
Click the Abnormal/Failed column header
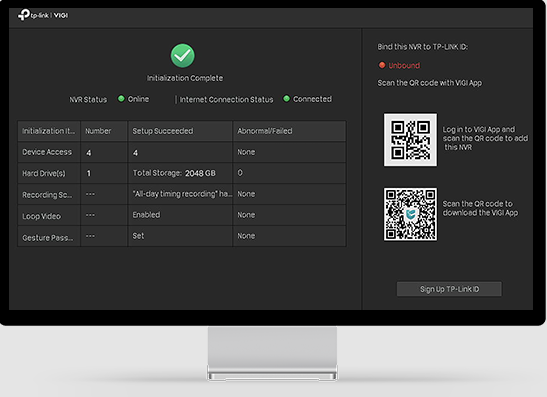point(265,131)
